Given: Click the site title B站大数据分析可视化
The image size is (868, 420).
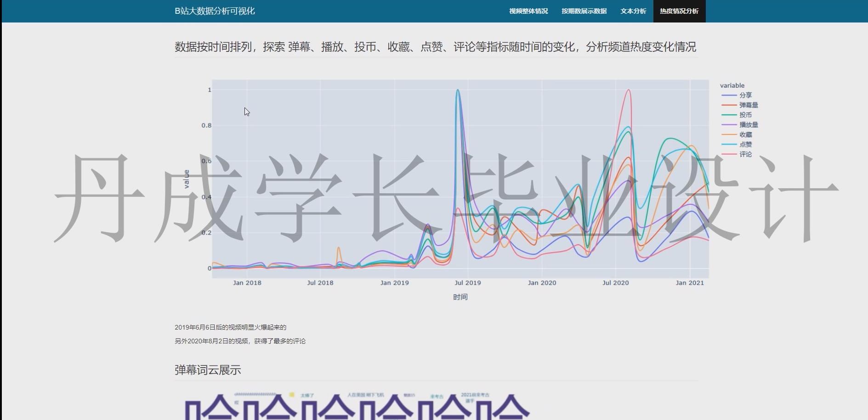Looking at the screenshot, I should tap(214, 11).
